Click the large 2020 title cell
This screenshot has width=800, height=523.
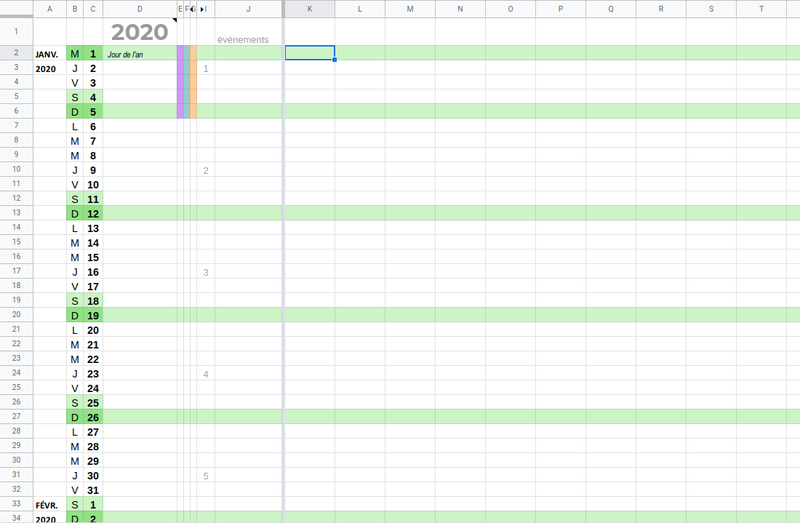139,32
